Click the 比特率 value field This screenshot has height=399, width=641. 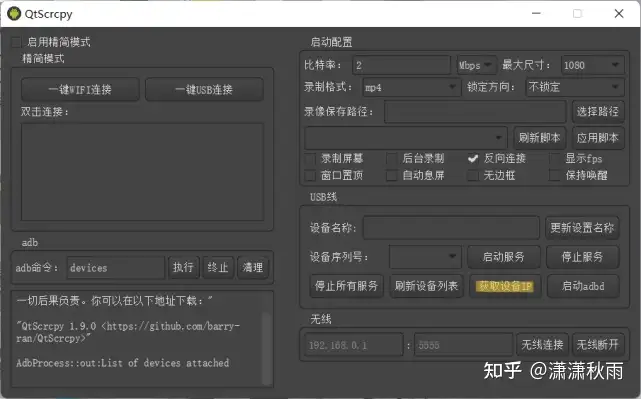tap(401, 65)
